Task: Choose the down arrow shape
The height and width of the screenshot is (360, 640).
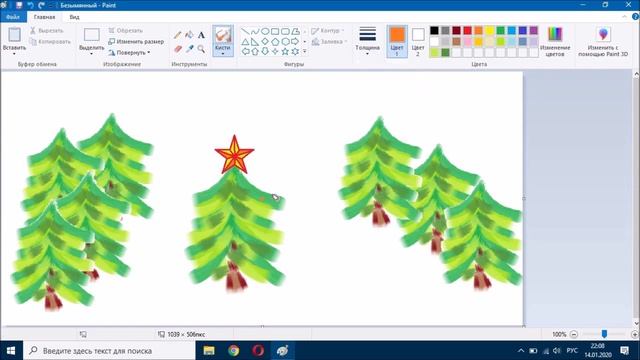Action: tap(265, 51)
